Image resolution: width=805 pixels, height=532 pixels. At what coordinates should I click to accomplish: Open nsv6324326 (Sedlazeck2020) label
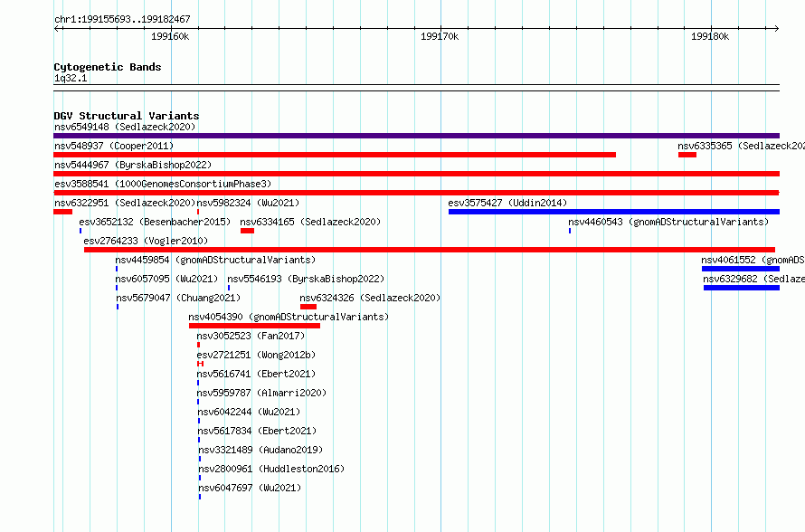coord(370,298)
